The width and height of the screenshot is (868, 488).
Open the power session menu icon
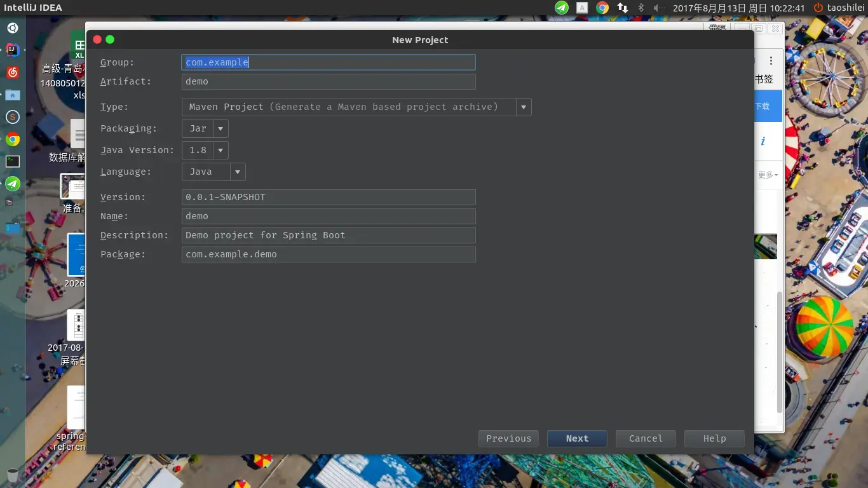pos(818,8)
